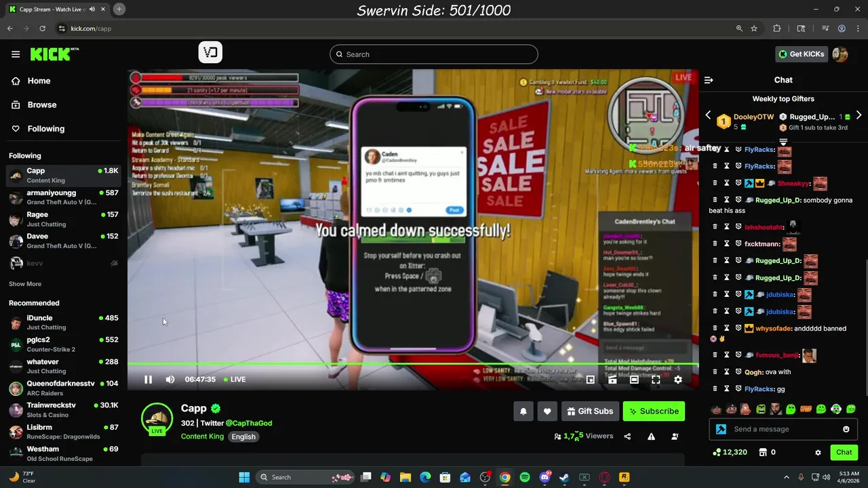Open armaniyoungg's channel in Following
Image resolution: width=868 pixels, height=488 pixels.
point(64,197)
